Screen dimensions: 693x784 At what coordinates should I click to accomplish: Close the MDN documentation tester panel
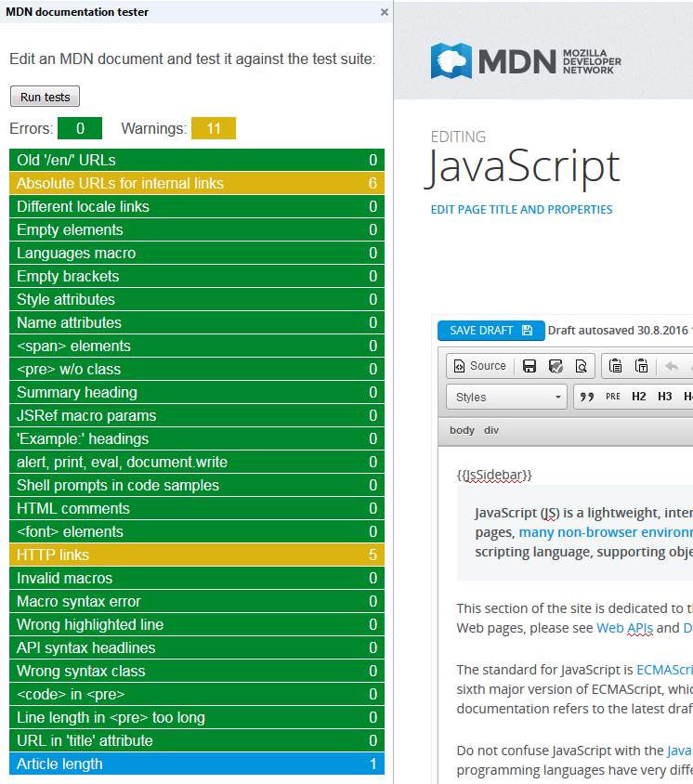(x=384, y=12)
